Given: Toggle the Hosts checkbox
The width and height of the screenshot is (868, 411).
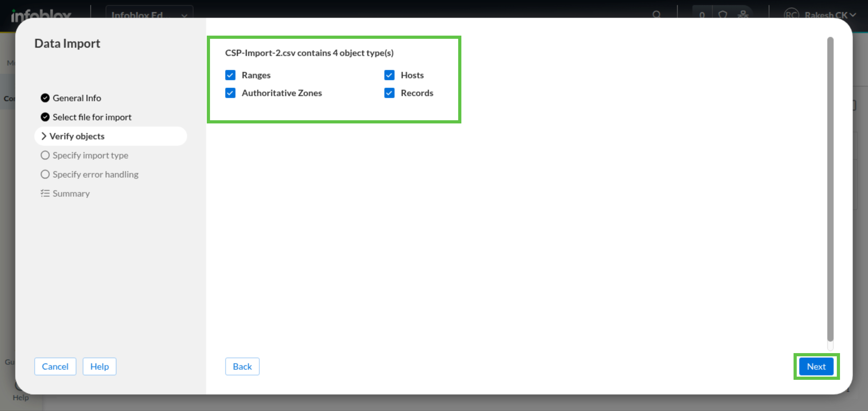Looking at the screenshot, I should pos(389,75).
